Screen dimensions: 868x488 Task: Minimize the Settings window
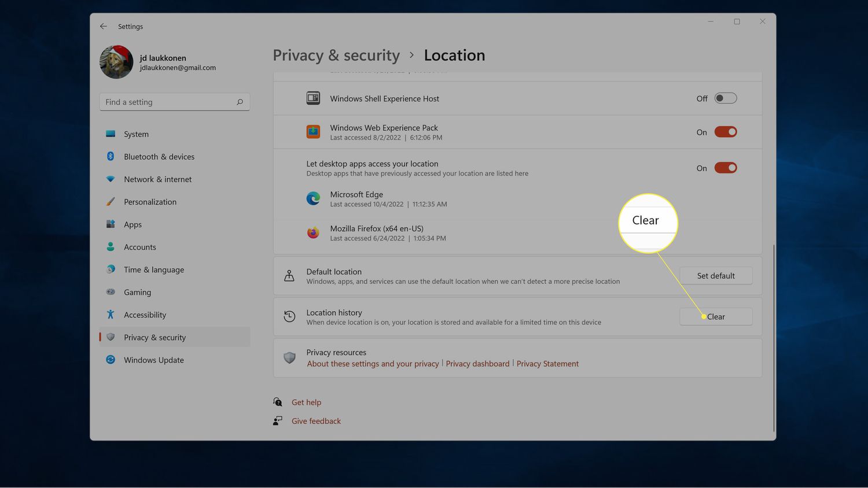711,21
